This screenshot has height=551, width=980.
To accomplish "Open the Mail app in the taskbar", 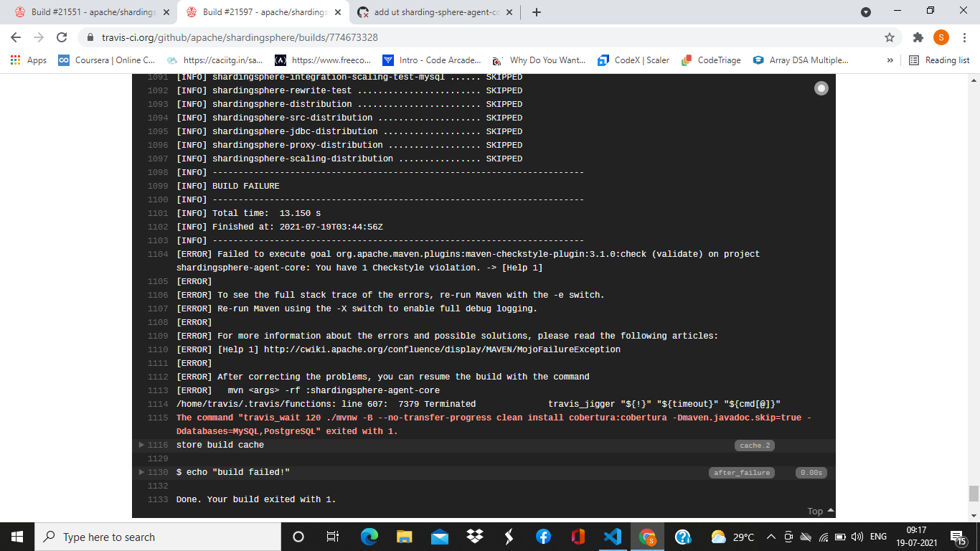I will tap(439, 537).
